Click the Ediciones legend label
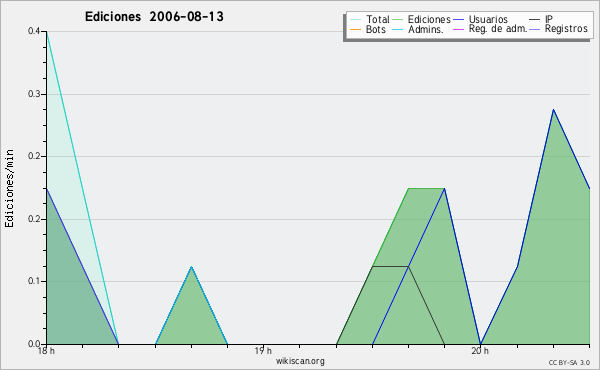 (x=429, y=19)
